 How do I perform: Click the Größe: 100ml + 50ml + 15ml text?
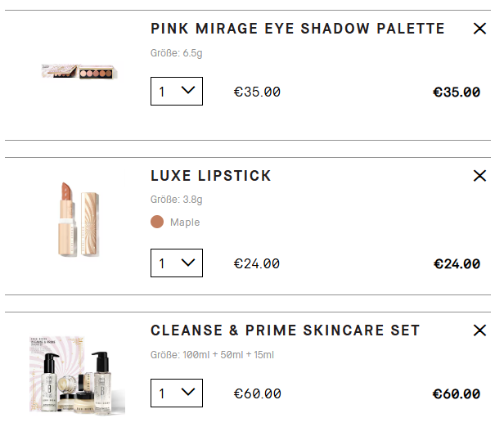(212, 355)
